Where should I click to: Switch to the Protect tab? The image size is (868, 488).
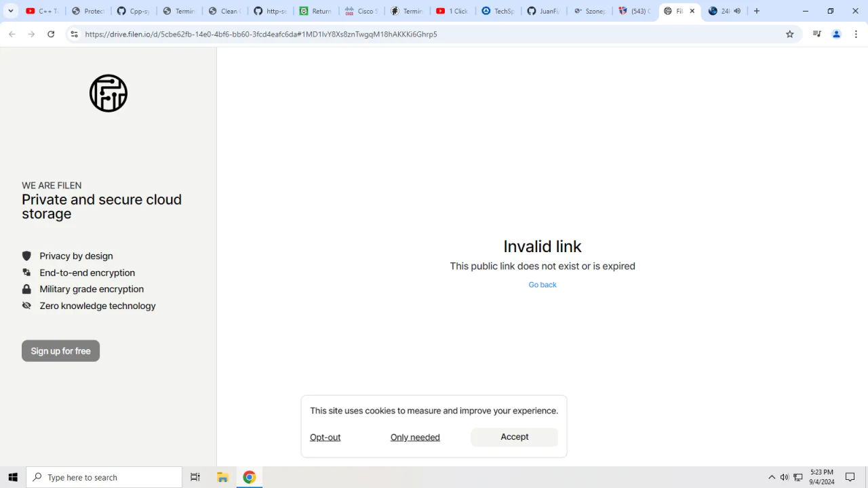coord(88,11)
